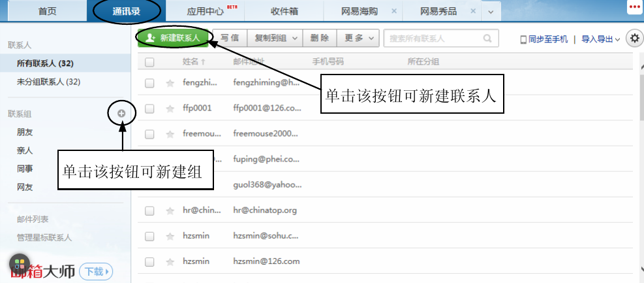Switch to the 通讯录 tab

pyautogui.click(x=127, y=11)
